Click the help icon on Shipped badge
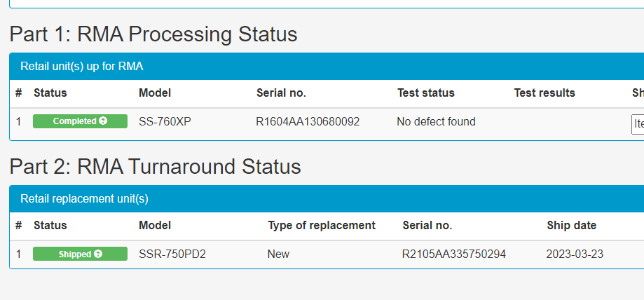The height and width of the screenshot is (300, 644). tap(97, 254)
